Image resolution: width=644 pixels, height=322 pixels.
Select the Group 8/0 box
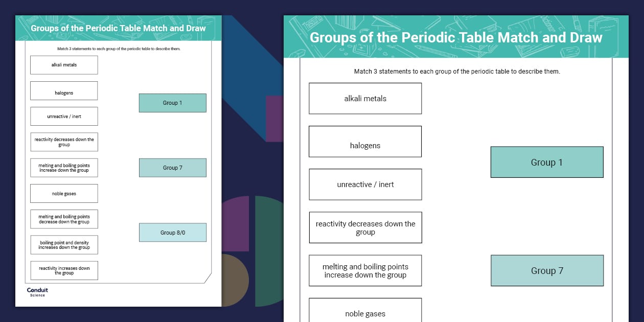[172, 233]
